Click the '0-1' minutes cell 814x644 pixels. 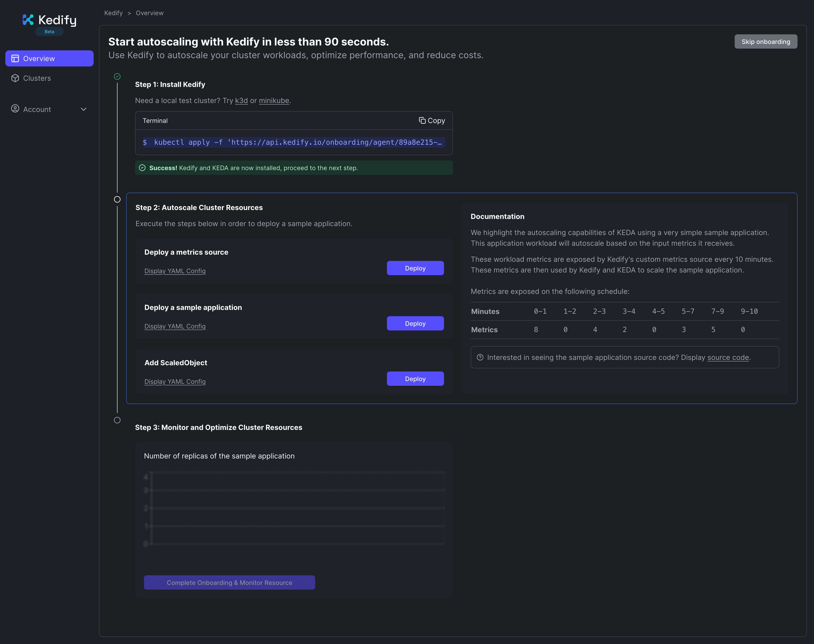540,312
